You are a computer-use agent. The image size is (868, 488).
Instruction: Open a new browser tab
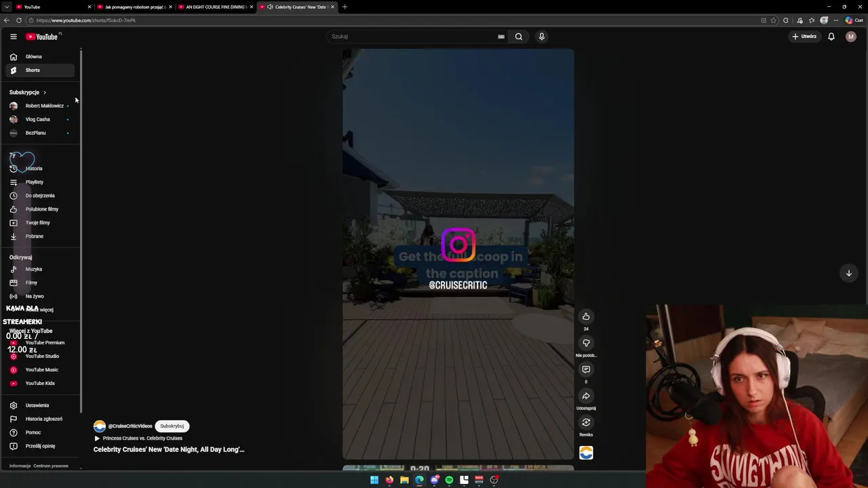tap(344, 7)
